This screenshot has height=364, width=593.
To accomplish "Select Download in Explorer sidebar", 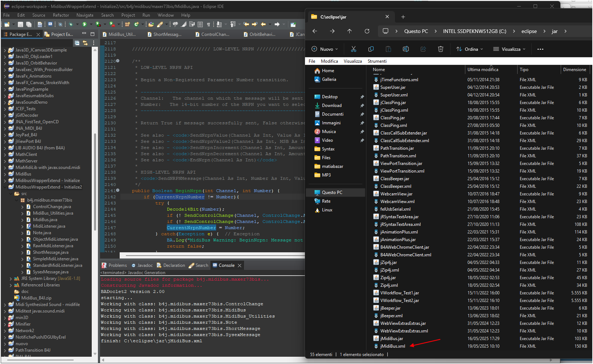I will (x=331, y=106).
